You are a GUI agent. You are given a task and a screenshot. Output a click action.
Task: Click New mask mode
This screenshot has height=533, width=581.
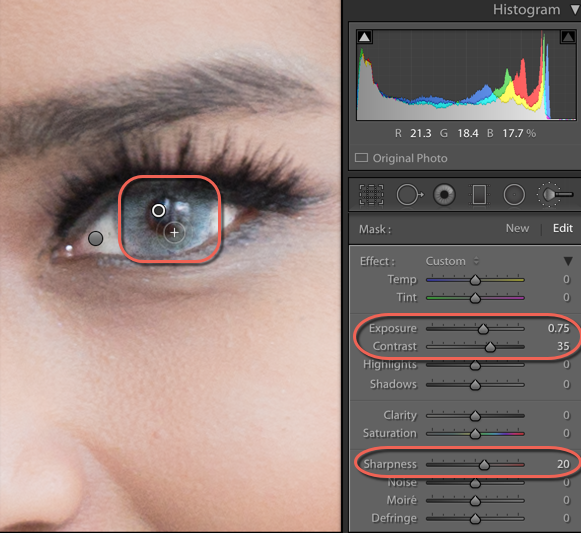pyautogui.click(x=517, y=228)
